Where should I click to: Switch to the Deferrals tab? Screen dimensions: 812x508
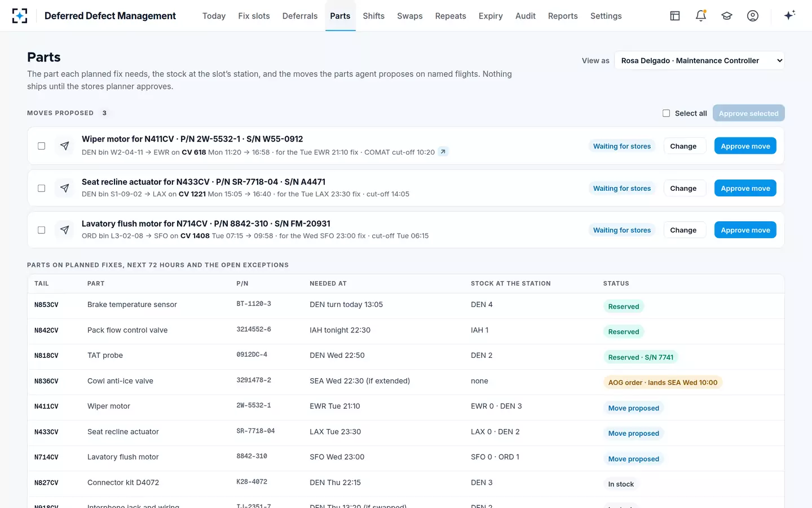(300, 16)
